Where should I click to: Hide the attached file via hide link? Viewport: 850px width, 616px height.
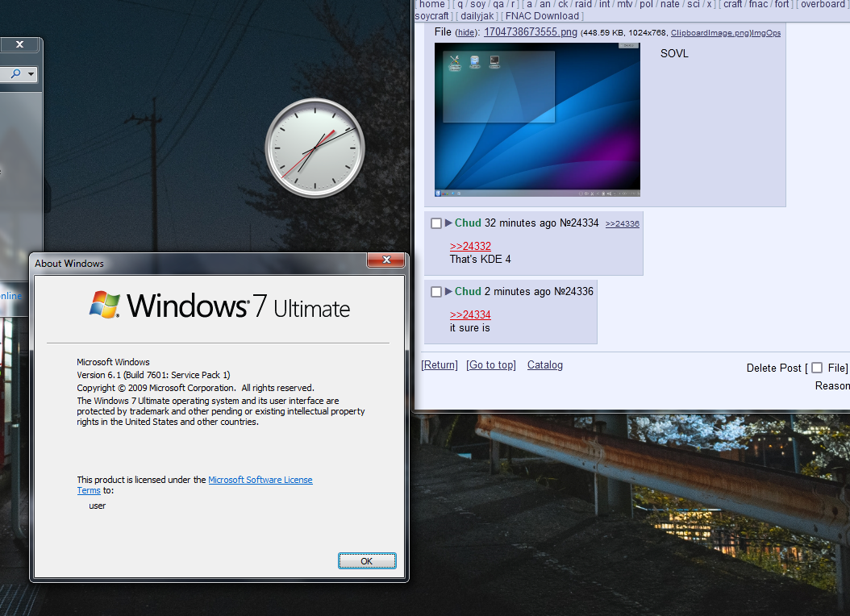(x=466, y=32)
